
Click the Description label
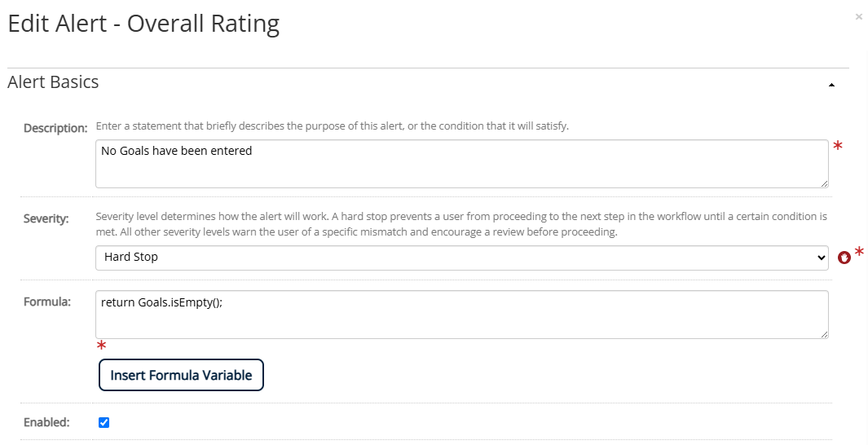[x=55, y=129]
